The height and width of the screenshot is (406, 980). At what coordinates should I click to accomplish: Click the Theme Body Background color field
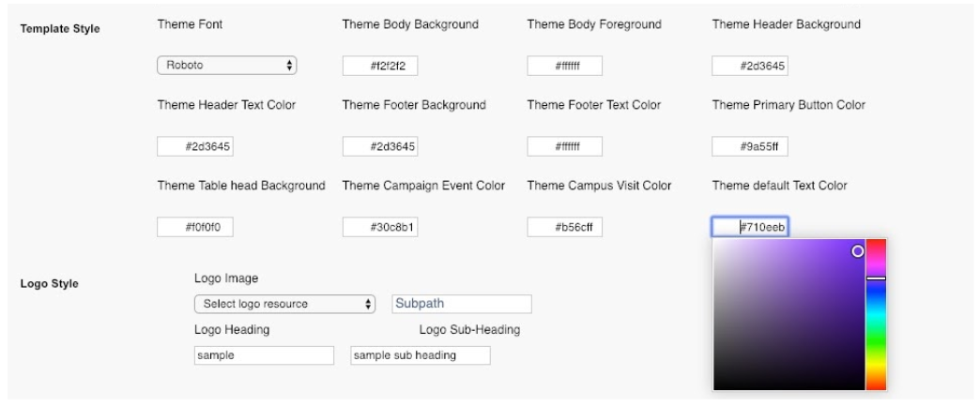379,66
